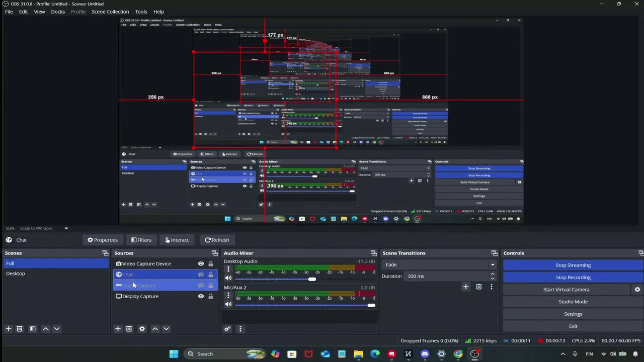
Task: Show hidden system tray icons
Action: point(563,354)
